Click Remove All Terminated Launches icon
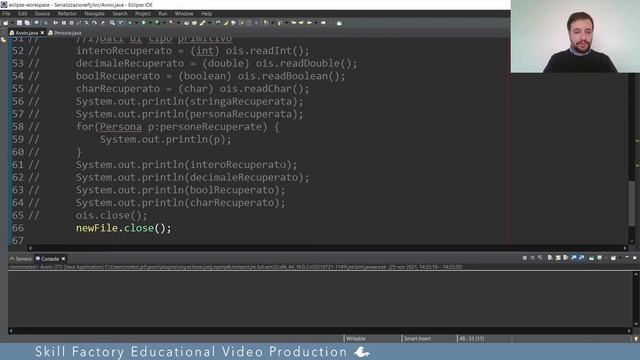Viewport: 640px width, 360px height. click(539, 258)
